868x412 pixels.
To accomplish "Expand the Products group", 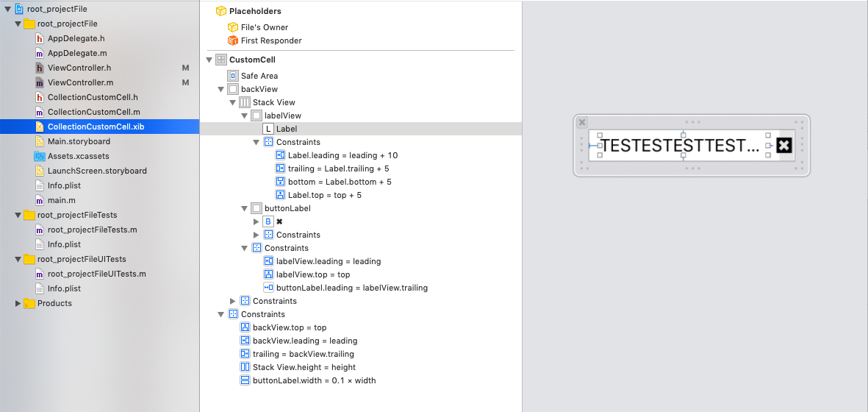I will tap(18, 303).
